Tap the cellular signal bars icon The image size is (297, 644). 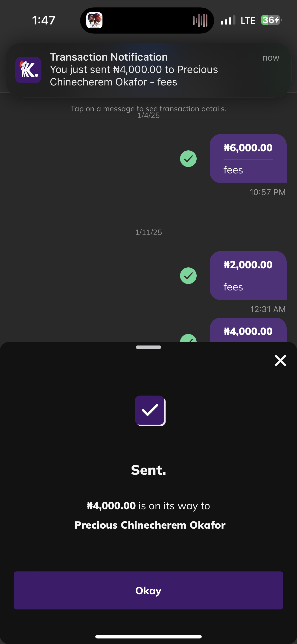coord(228,20)
